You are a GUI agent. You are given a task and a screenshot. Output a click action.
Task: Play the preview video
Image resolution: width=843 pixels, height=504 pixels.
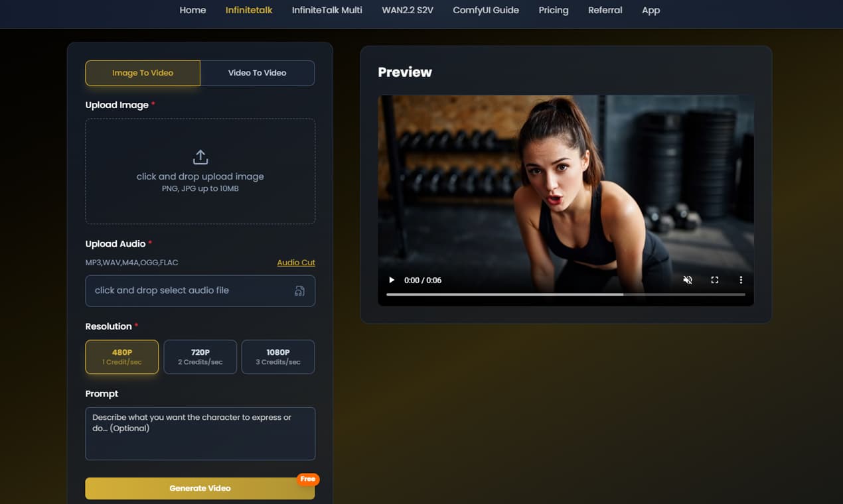click(392, 280)
